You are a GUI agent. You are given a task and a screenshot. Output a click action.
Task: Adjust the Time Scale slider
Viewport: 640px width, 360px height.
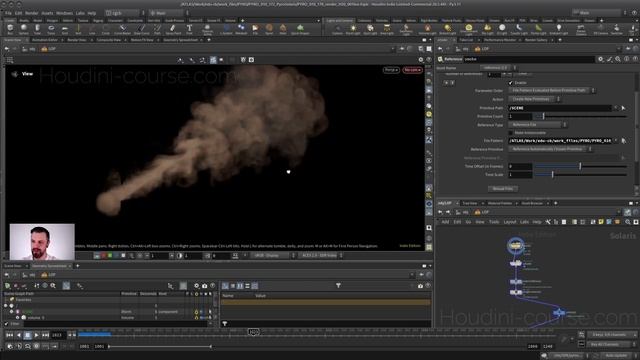pyautogui.click(x=581, y=175)
